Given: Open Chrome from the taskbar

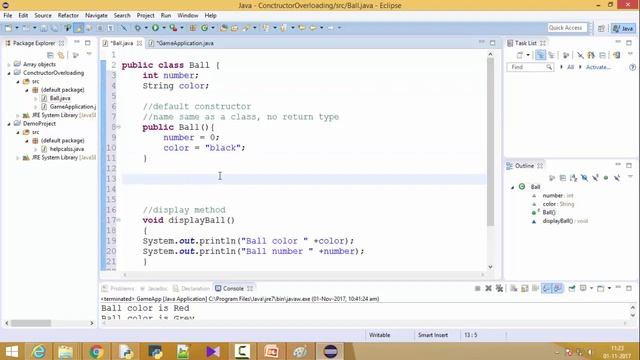Looking at the screenshot, I should [96, 351].
